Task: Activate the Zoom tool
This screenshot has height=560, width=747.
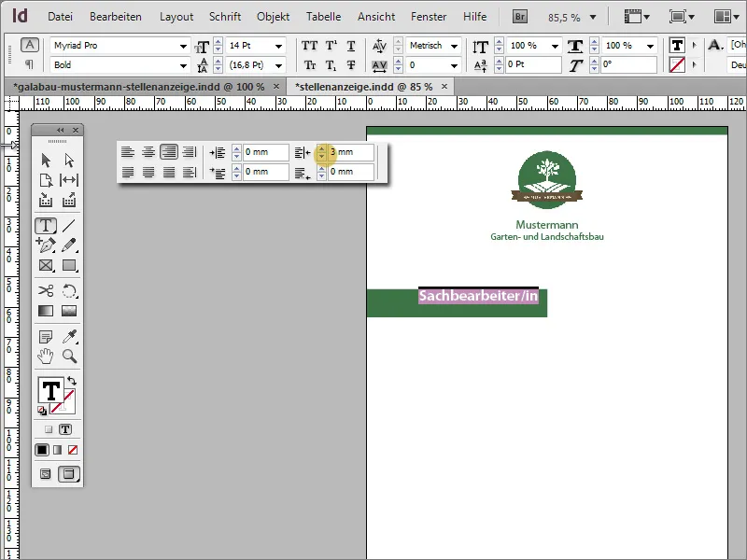Action: click(x=69, y=356)
